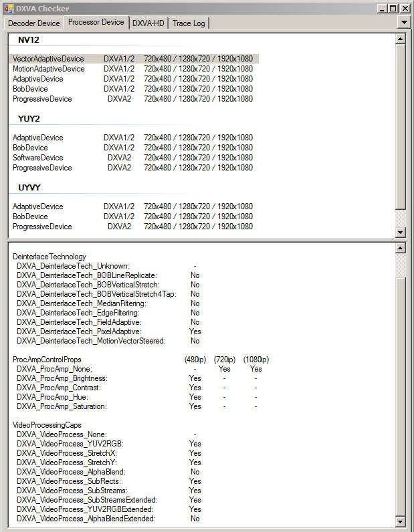Select the Processor Device tab
This screenshot has width=414, height=532.
coord(96,23)
